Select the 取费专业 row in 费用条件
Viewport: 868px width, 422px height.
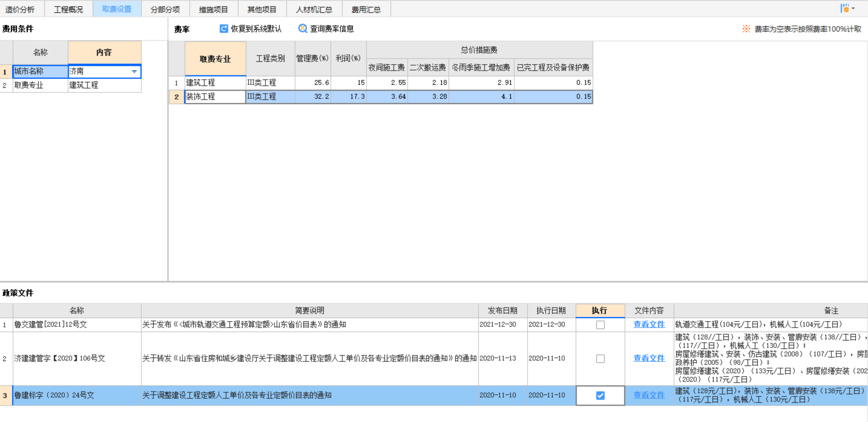[71, 85]
